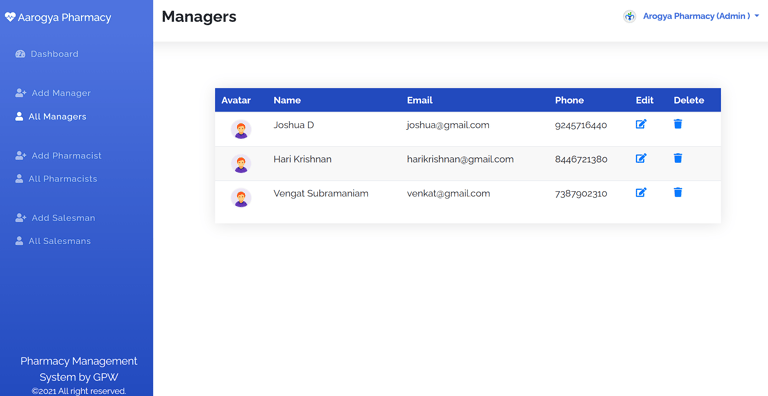Click the edit icon for Vengat Subramaniam

click(x=641, y=193)
